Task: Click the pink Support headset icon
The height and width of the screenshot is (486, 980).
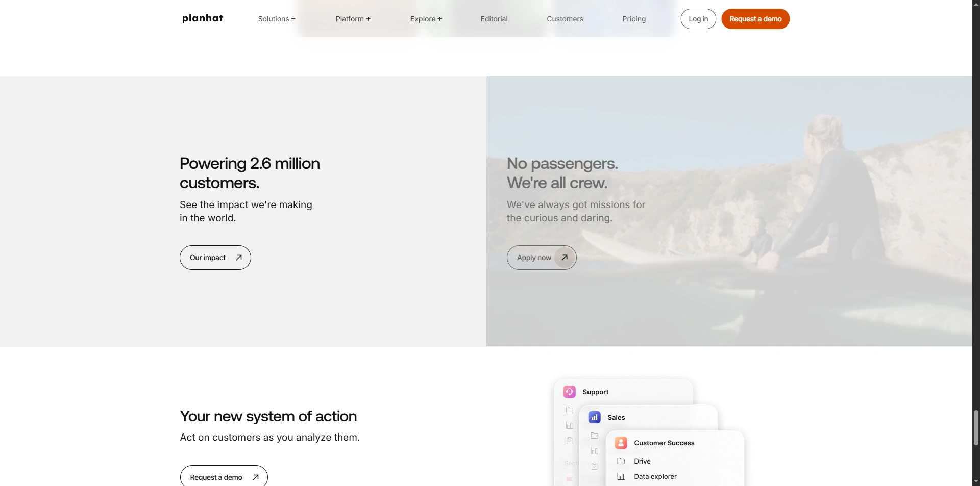Action: point(570,392)
